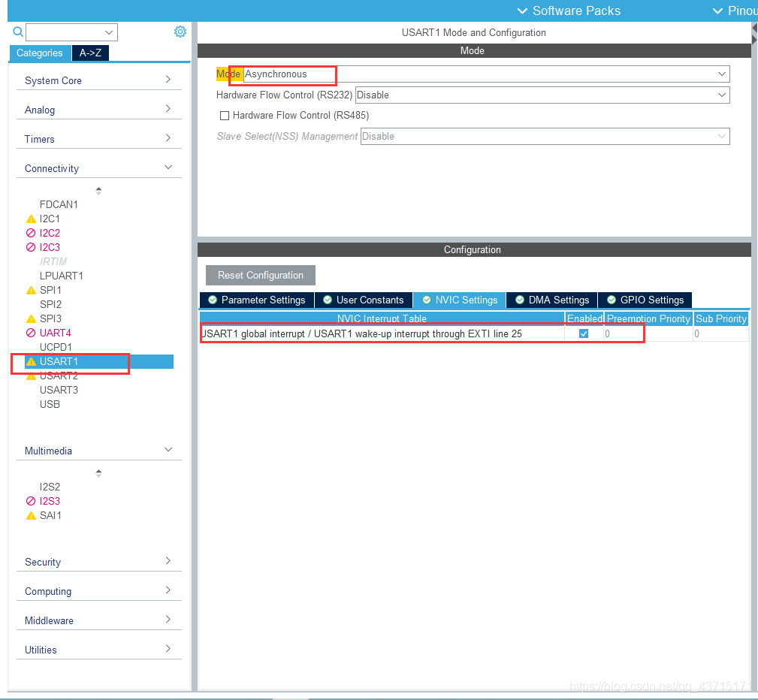Click sort arrows under Multimedia
Viewport: 758px width, 700px height.
98,473
